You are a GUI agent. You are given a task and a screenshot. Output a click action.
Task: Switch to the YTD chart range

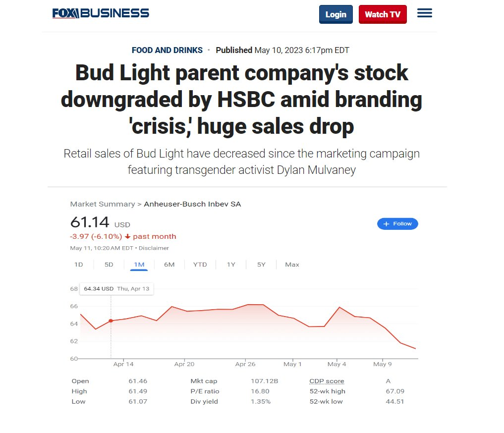tap(200, 265)
